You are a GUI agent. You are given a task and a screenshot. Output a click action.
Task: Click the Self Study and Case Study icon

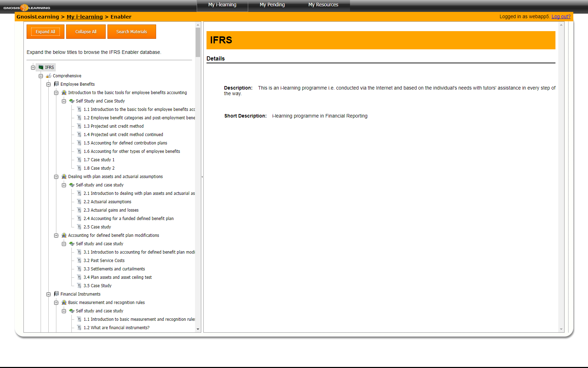coord(72,101)
